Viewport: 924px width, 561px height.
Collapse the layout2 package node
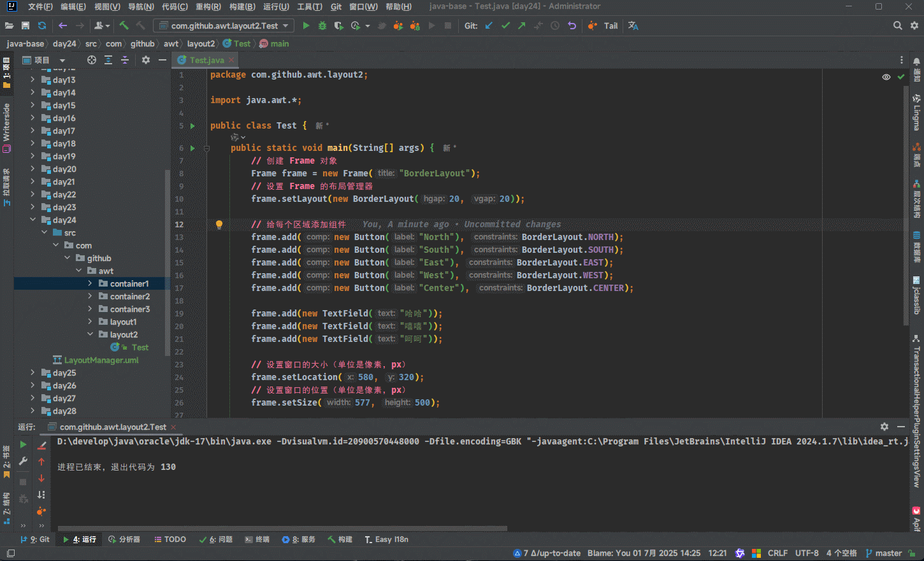point(90,334)
